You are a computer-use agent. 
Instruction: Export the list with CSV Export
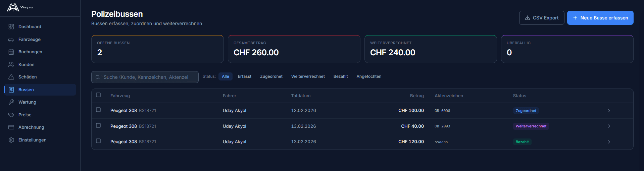(541, 18)
